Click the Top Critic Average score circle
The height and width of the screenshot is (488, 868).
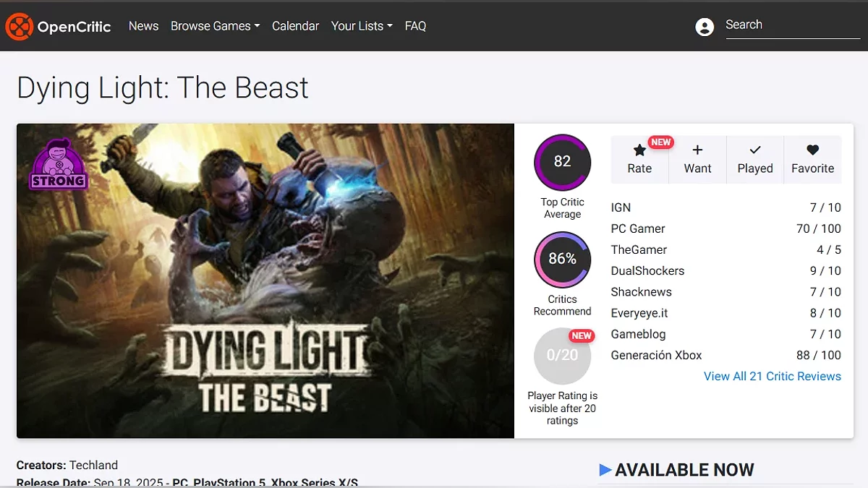pyautogui.click(x=562, y=162)
